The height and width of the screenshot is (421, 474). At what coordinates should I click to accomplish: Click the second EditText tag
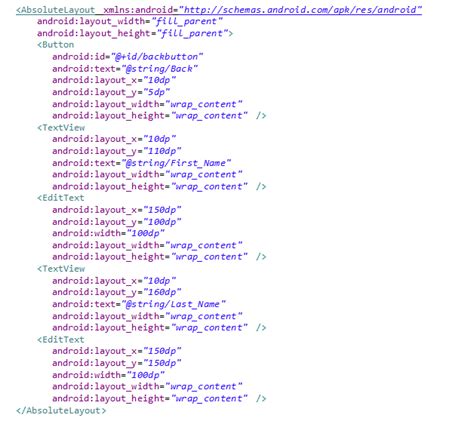point(61,339)
